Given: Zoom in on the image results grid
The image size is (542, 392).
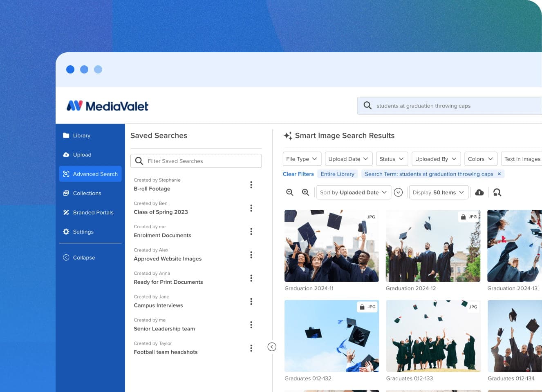Looking at the screenshot, I should tap(305, 192).
